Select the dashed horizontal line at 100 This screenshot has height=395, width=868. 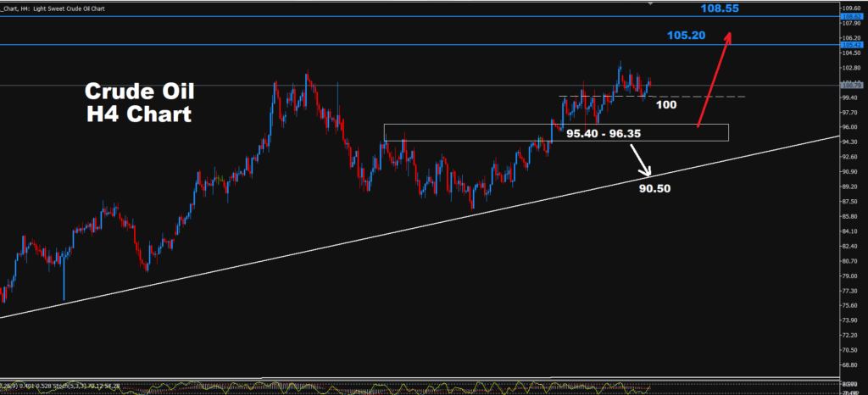pyautogui.click(x=652, y=97)
